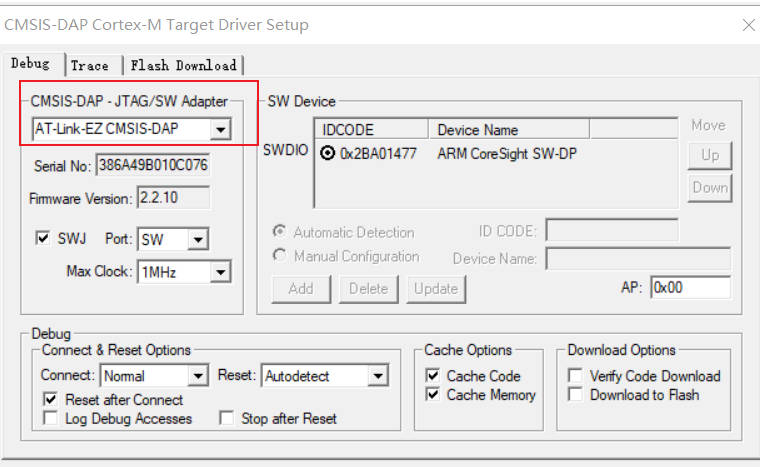Click the AP 0x00 input field
This screenshot has width=760, height=467.
tap(690, 288)
